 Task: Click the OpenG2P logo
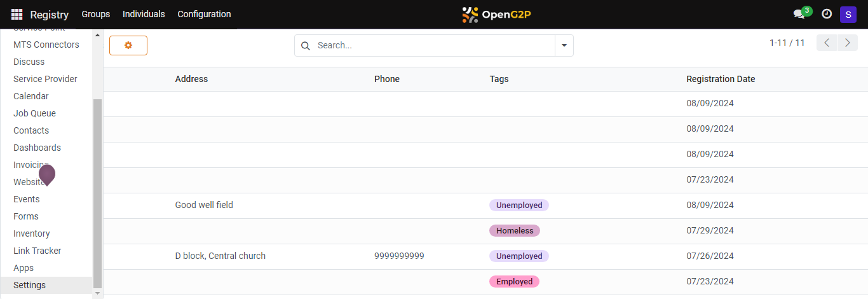coord(496,14)
